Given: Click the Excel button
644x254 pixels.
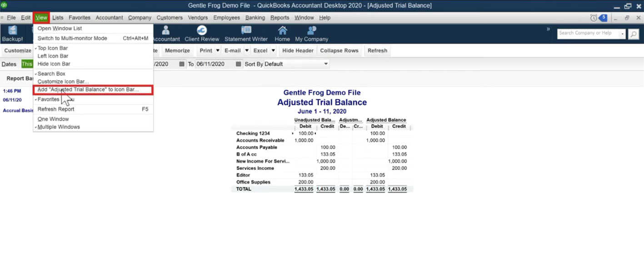Looking at the screenshot, I should click(260, 51).
